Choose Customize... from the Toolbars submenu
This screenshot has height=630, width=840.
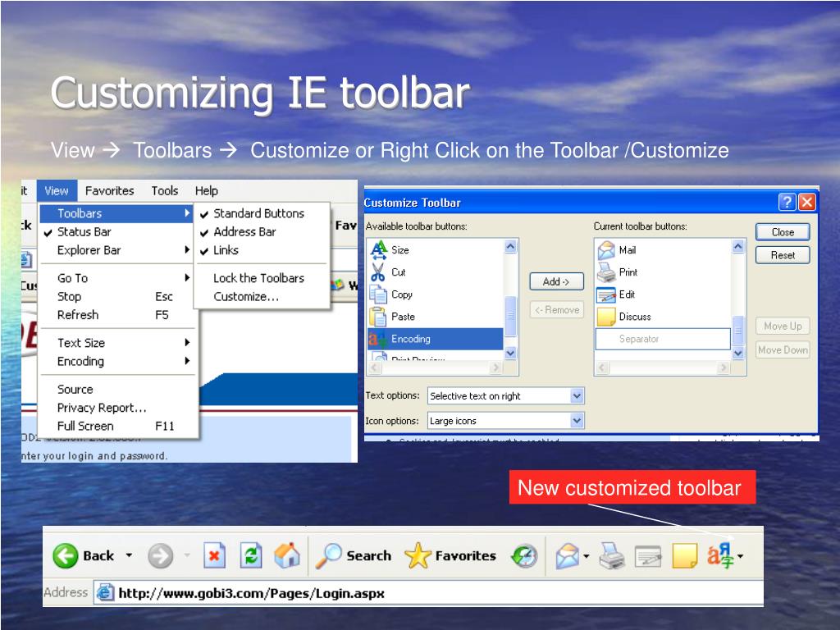tap(246, 297)
